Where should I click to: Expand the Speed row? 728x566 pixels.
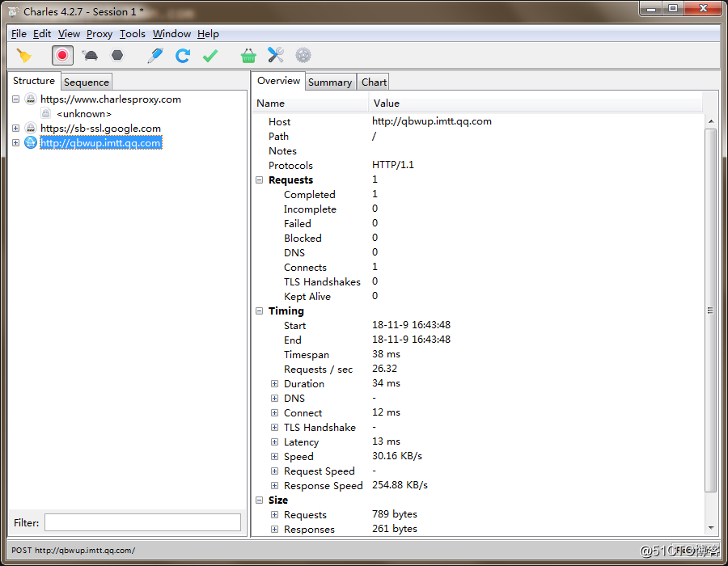coord(274,457)
